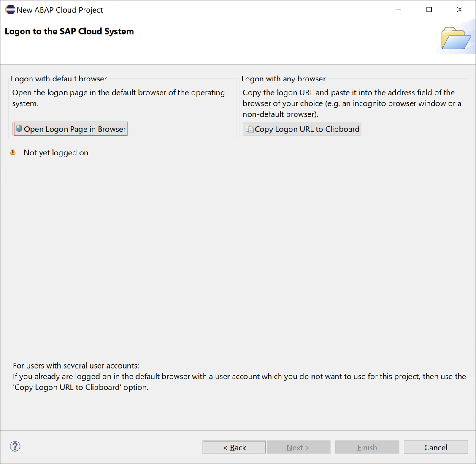Click the disabled Next button
The height and width of the screenshot is (464, 476).
pos(298,447)
